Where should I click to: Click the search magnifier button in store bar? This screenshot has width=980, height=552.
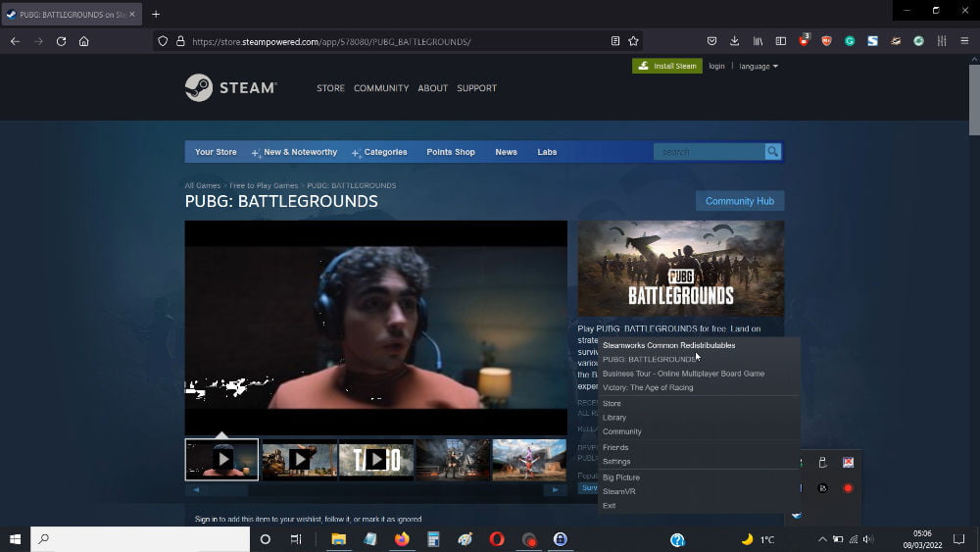772,151
